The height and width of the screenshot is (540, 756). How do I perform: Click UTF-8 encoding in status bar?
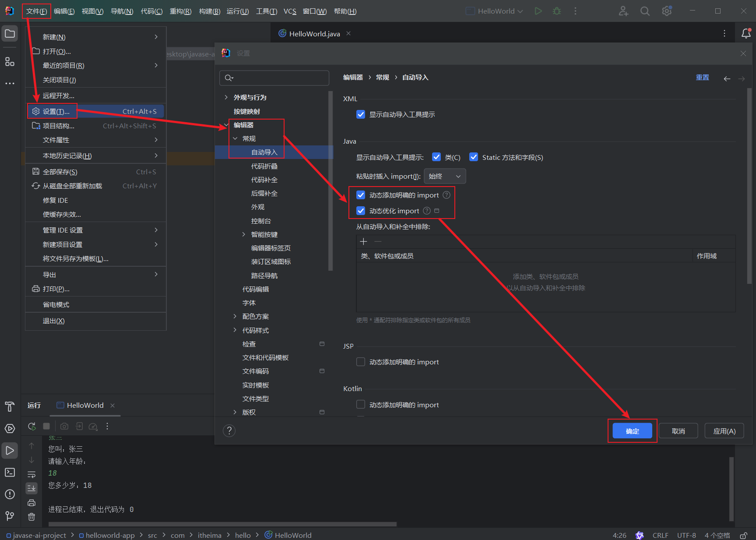coord(686,535)
